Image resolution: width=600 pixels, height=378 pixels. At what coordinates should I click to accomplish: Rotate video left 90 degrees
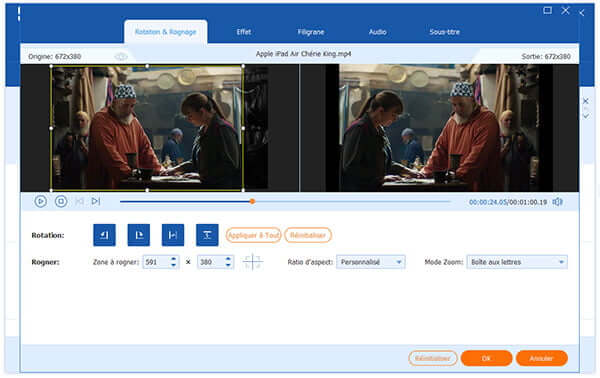point(104,235)
